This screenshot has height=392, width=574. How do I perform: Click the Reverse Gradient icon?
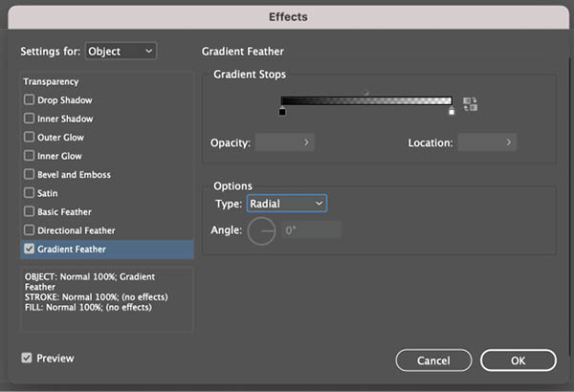470,104
